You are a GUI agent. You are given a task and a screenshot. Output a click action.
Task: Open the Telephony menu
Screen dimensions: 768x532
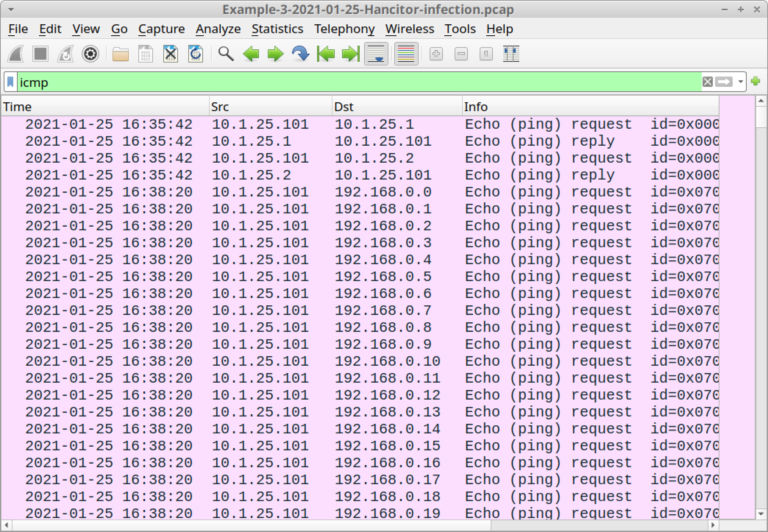click(344, 29)
